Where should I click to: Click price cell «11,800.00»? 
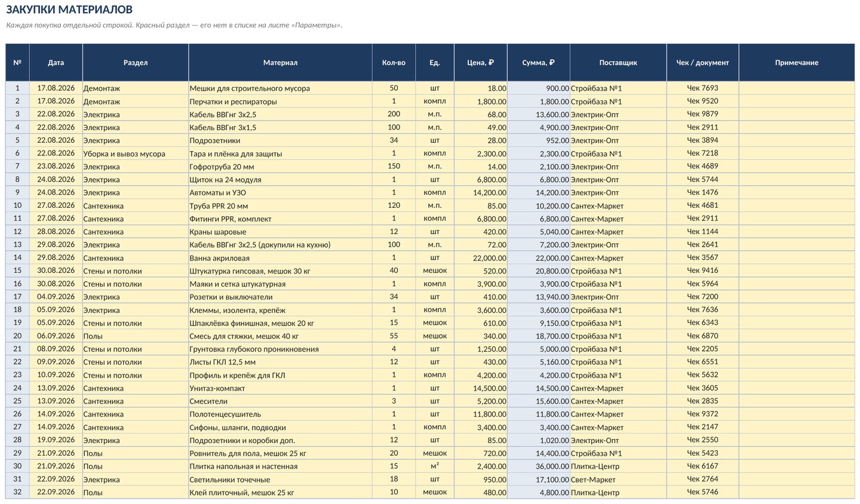click(481, 414)
